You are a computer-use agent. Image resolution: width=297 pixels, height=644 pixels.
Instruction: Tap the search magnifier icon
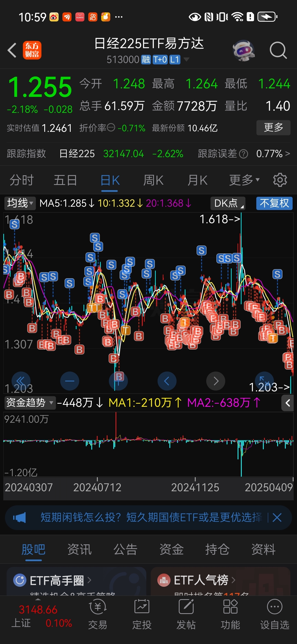[x=278, y=50]
